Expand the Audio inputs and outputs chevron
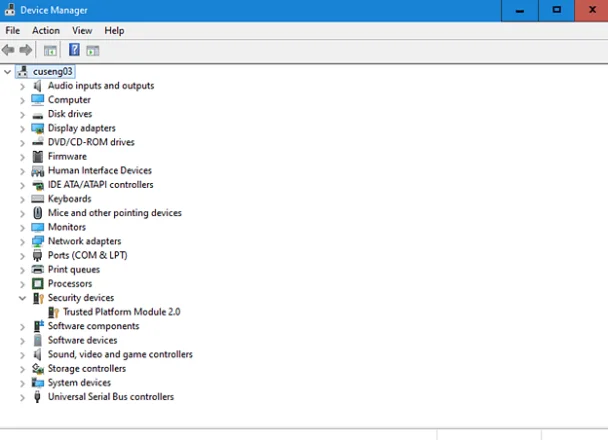This screenshot has width=608, height=440. (x=22, y=86)
